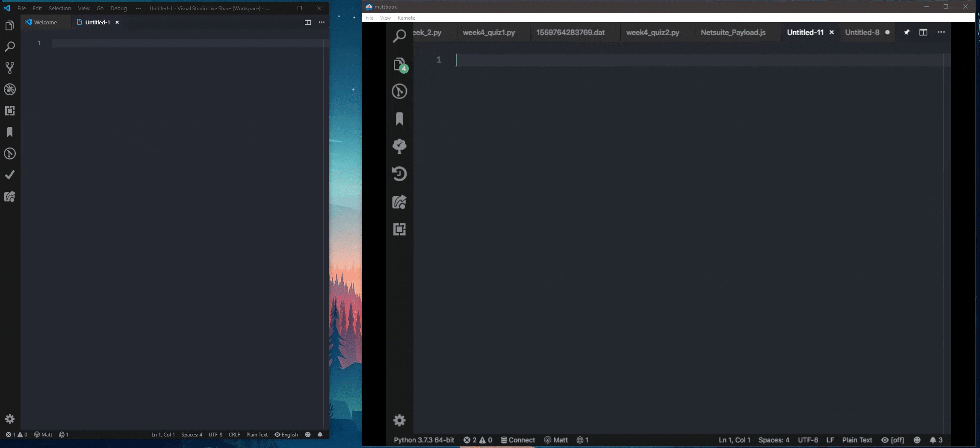This screenshot has height=448, width=980.
Task: Close the Untitled-11 tab
Action: point(832,32)
